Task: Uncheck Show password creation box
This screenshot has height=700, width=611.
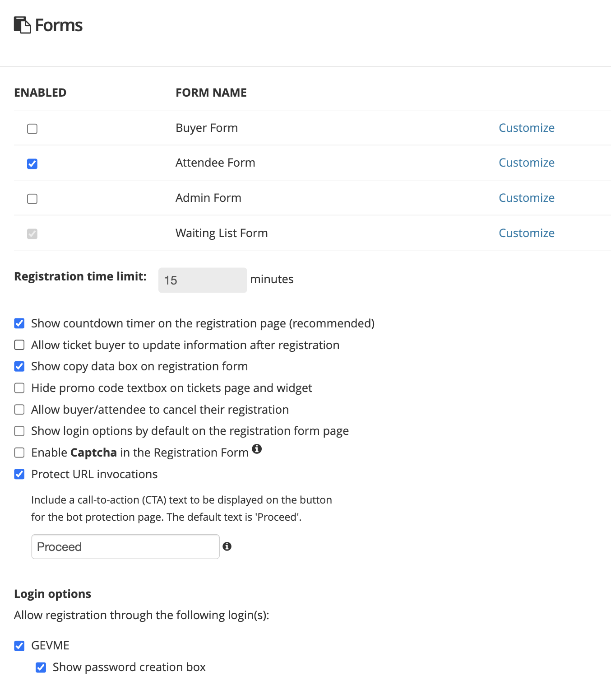Action: tap(41, 667)
